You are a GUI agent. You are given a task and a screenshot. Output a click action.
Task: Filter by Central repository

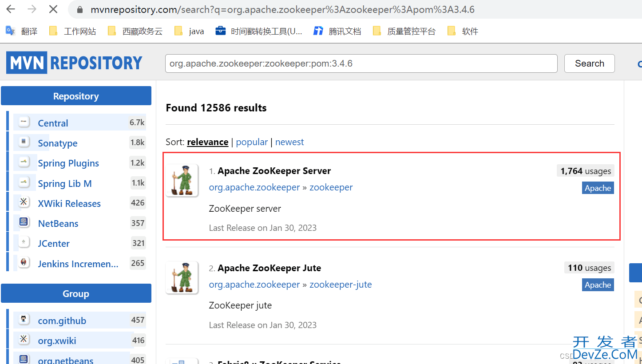(53, 123)
